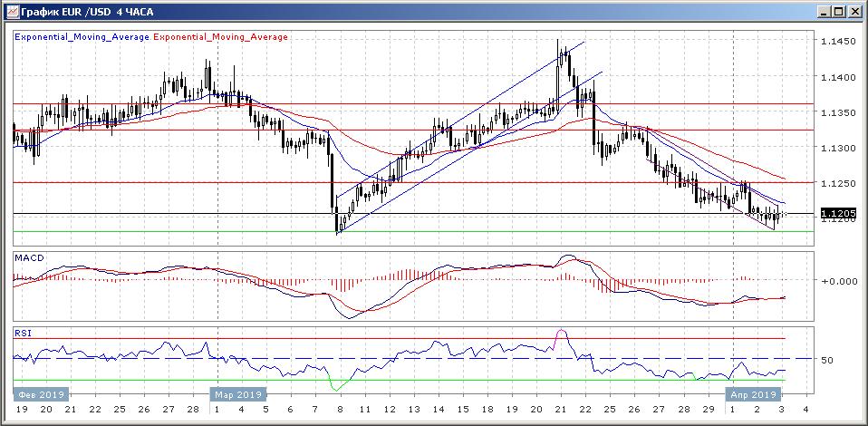
Task: Close the EUR/USD chart window
Action: (854, 11)
